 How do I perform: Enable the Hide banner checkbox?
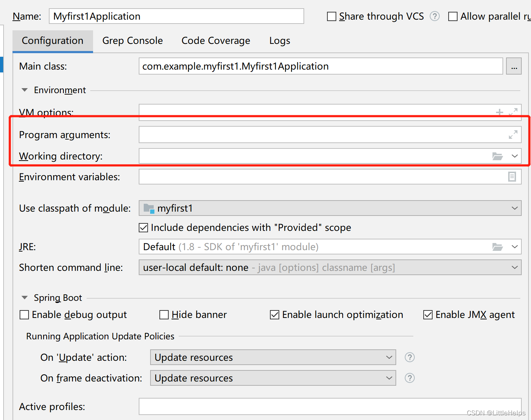point(164,315)
